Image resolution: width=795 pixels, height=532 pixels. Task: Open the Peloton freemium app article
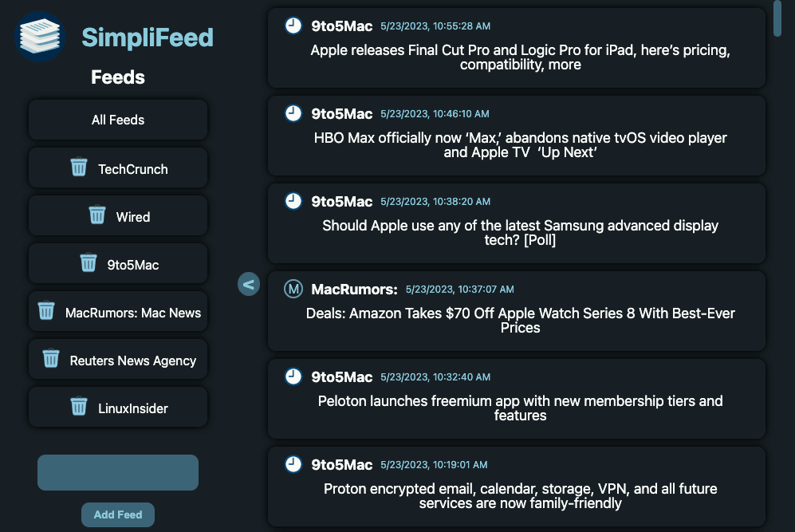tap(520, 408)
